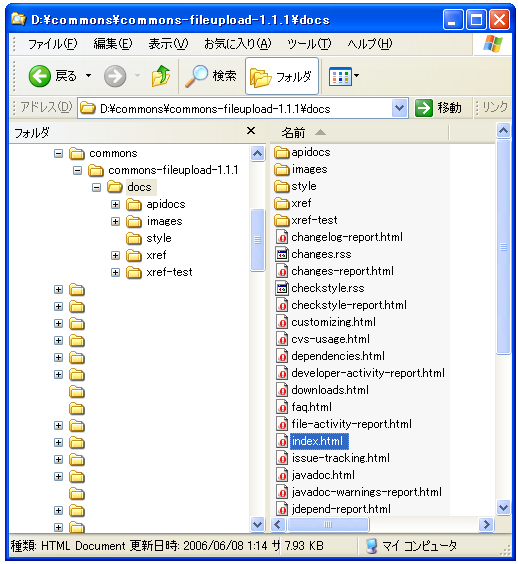Click the マイ コンピュータ status bar icon
This screenshot has width=518, height=564.
[371, 546]
